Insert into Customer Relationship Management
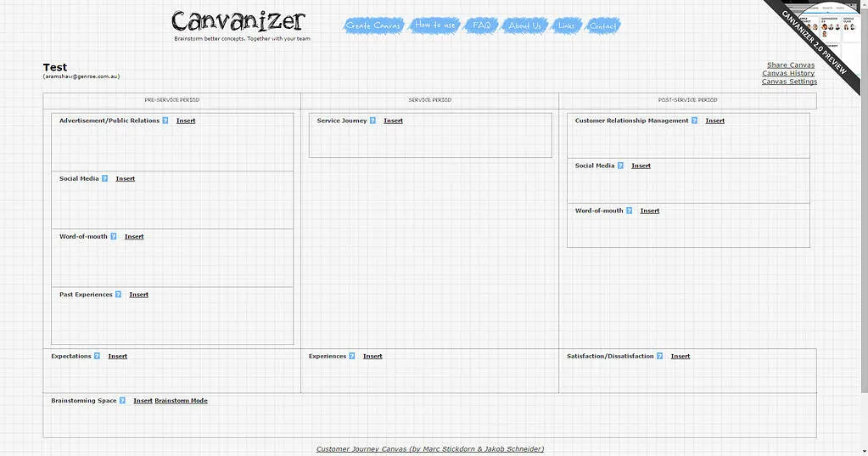 [x=715, y=121]
